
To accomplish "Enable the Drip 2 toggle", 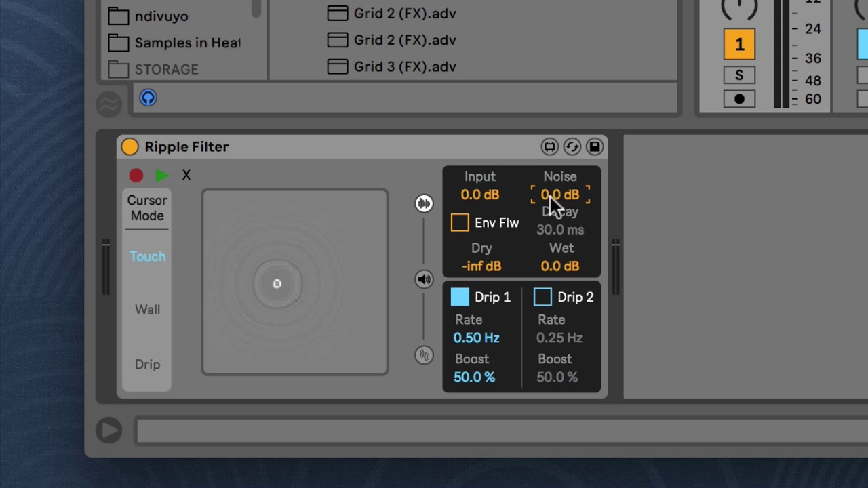I will pos(542,297).
